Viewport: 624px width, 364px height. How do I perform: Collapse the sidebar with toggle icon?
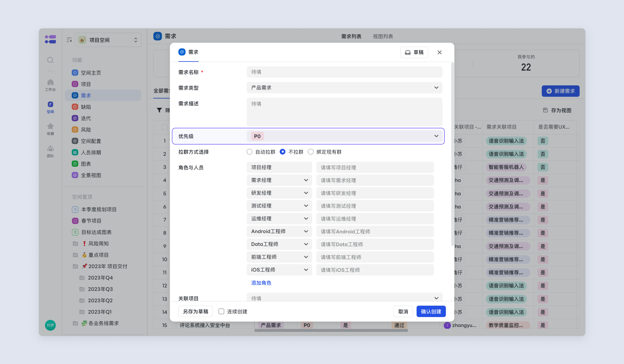[x=69, y=40]
